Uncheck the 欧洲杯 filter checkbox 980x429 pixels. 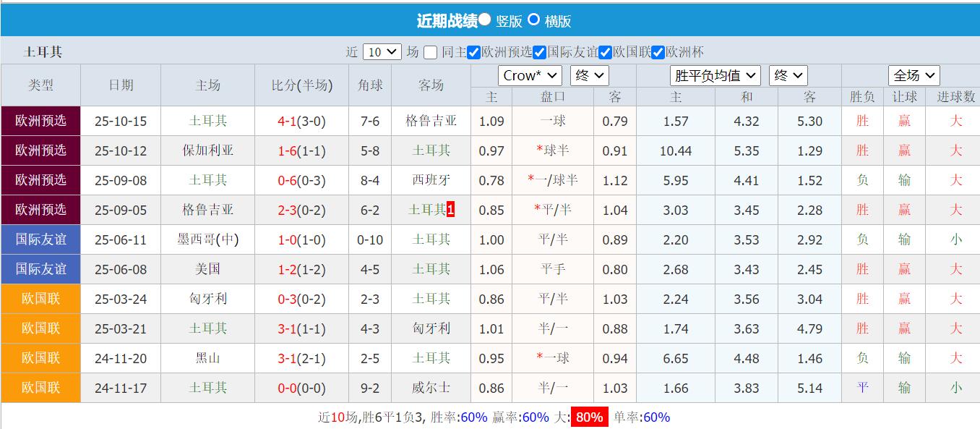coord(658,51)
